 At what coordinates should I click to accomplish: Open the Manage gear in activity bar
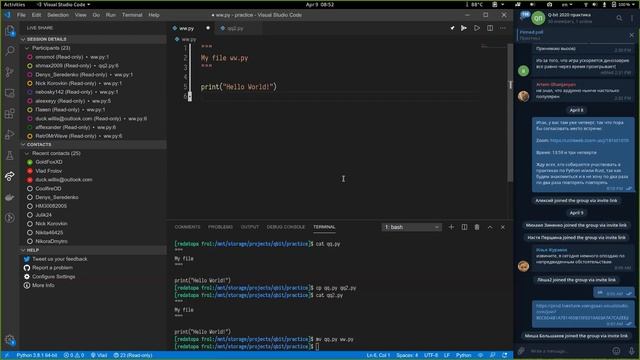coord(10,340)
